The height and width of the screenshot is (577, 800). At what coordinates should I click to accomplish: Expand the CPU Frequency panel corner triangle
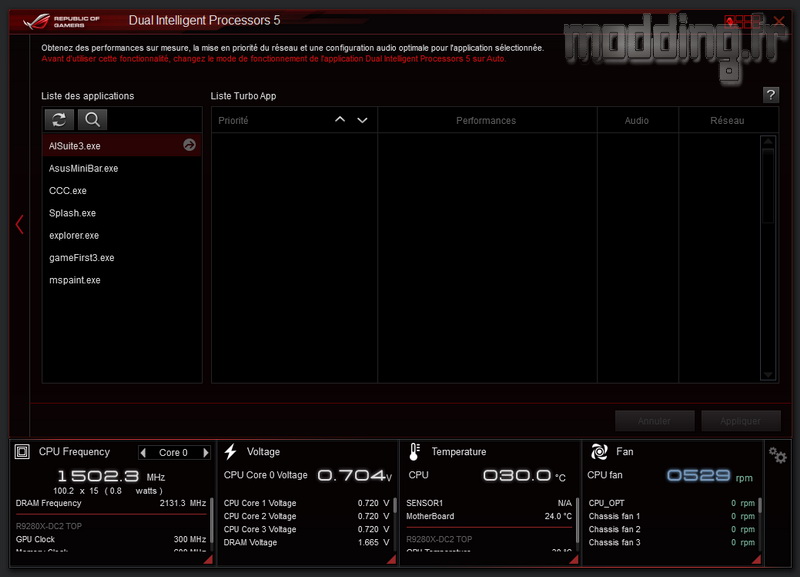pos(208,560)
